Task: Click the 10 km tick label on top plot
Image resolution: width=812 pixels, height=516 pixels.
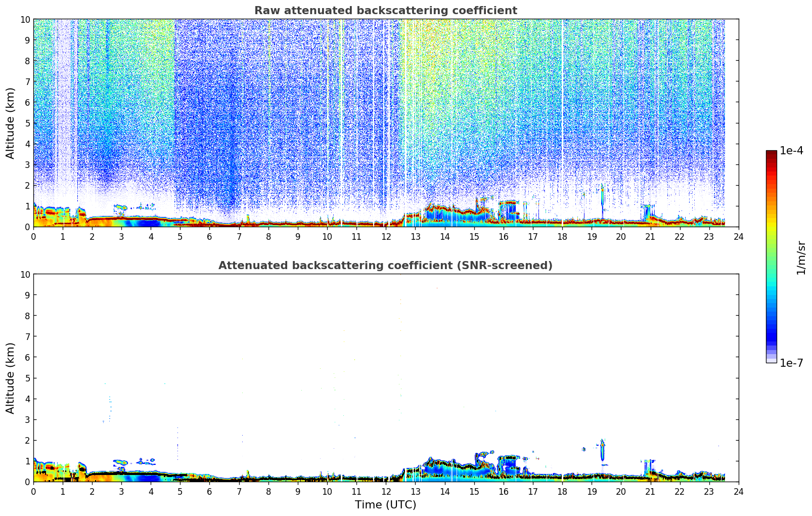Action: 25,19
